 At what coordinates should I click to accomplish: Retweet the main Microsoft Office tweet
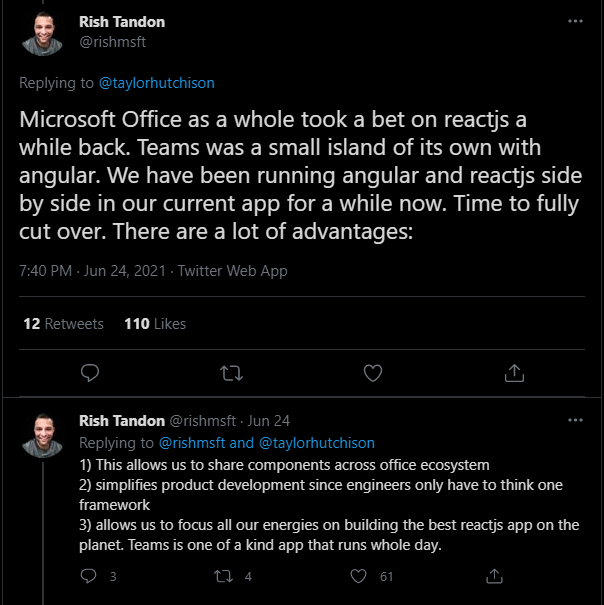tap(231, 373)
